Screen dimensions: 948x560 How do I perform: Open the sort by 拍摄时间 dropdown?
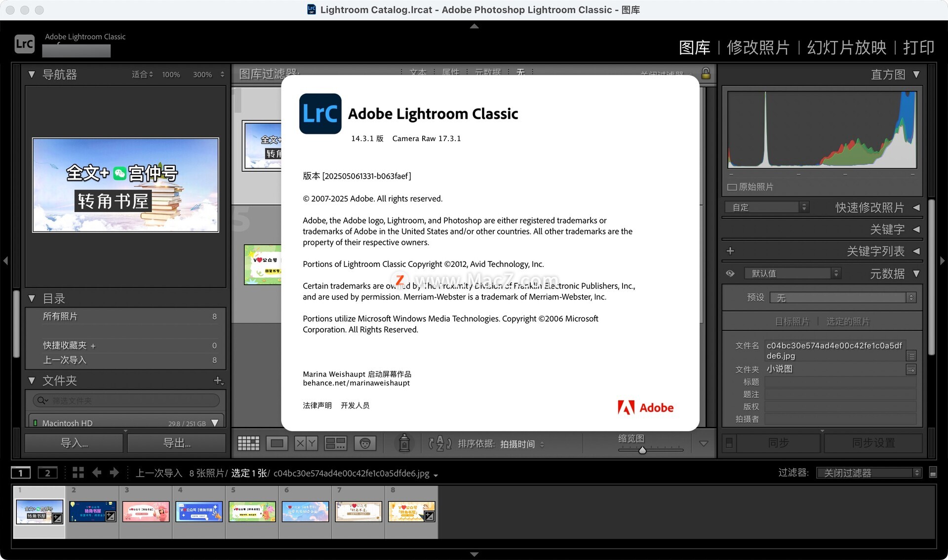coord(522,444)
